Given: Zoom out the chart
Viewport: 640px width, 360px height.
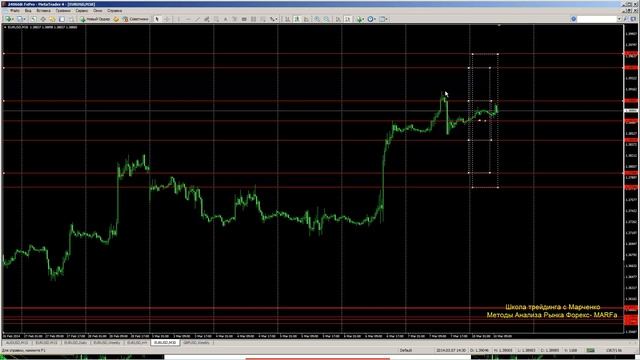Looking at the screenshot, I should [327, 19].
